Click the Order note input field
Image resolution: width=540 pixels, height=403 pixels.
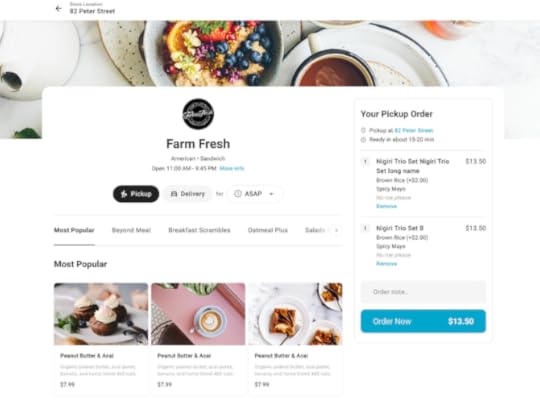(423, 292)
